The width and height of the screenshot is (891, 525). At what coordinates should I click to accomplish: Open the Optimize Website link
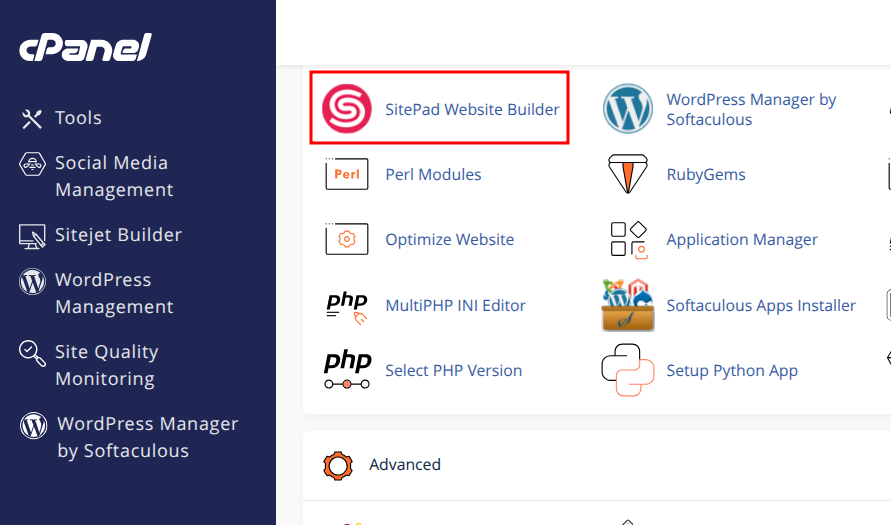tap(449, 240)
